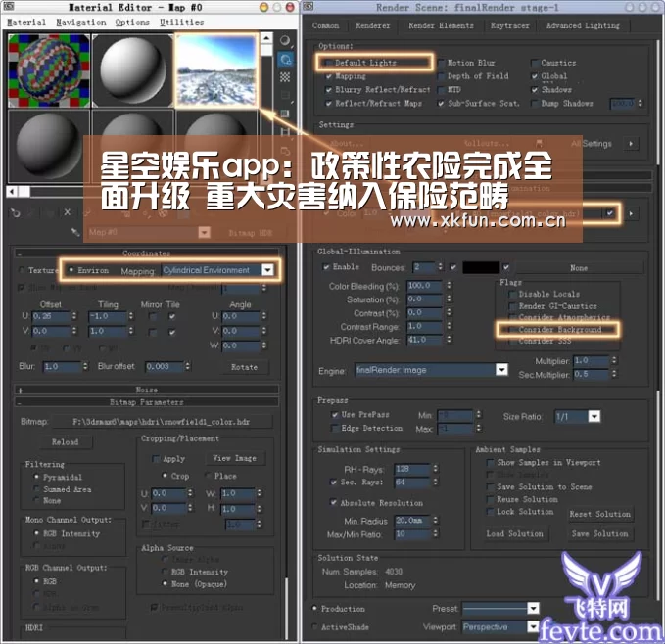Click the arrow button beside All Settings

click(x=631, y=144)
